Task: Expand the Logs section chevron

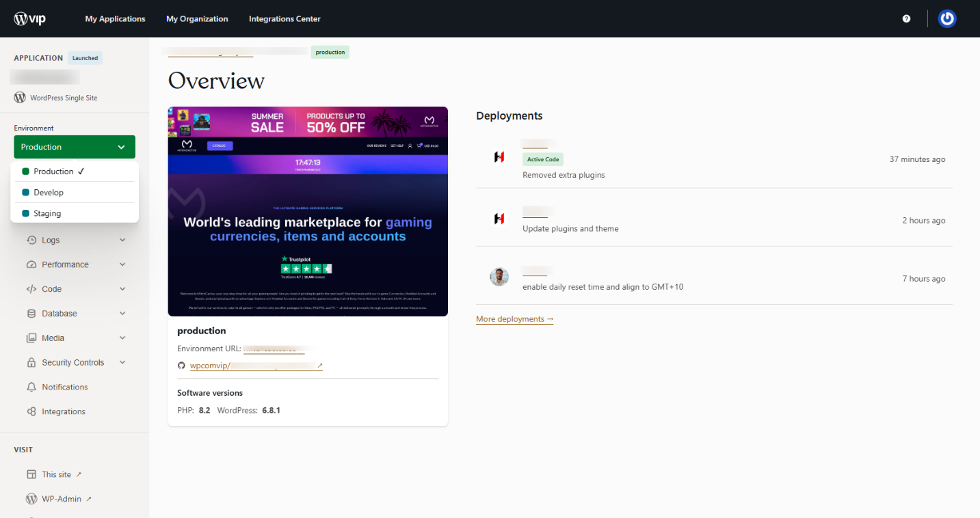Action: (122, 240)
